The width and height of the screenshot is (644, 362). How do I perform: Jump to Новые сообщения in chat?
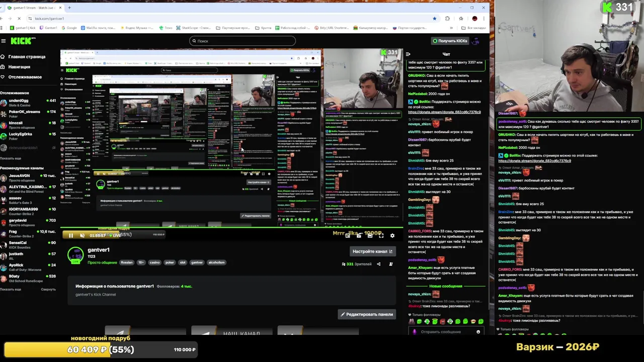coord(446,286)
